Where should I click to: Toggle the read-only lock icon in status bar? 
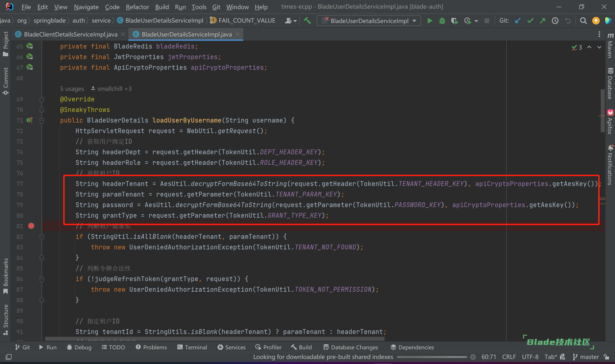click(x=606, y=357)
